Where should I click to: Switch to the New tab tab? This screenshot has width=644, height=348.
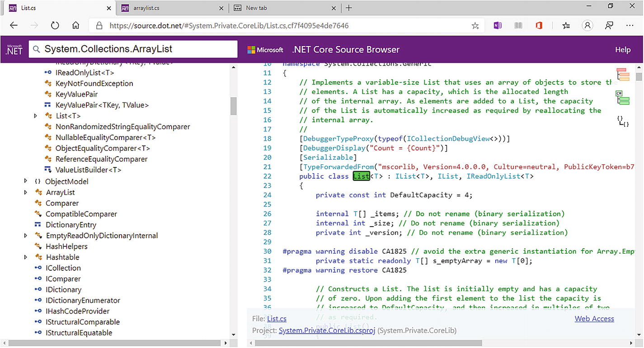tap(285, 8)
